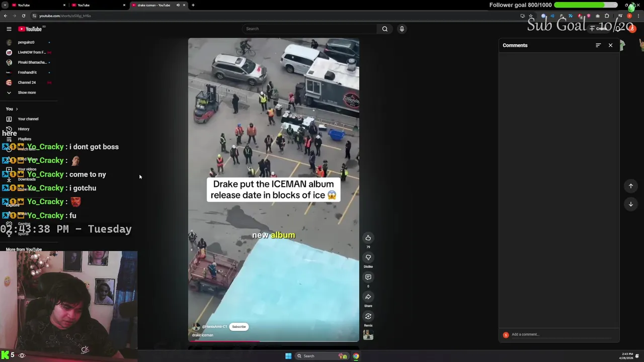This screenshot has width=644, height=362.
Task: Remix this Short using Remix icon
Action: tap(368, 316)
